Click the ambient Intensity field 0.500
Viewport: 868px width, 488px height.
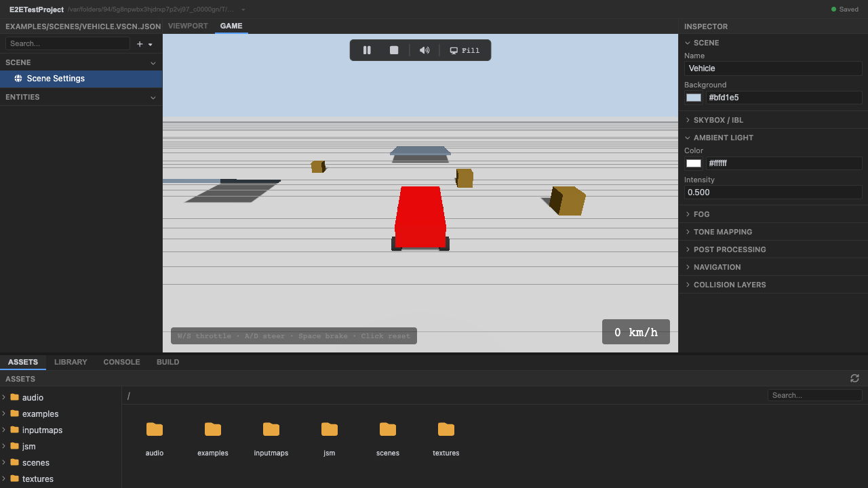(773, 192)
